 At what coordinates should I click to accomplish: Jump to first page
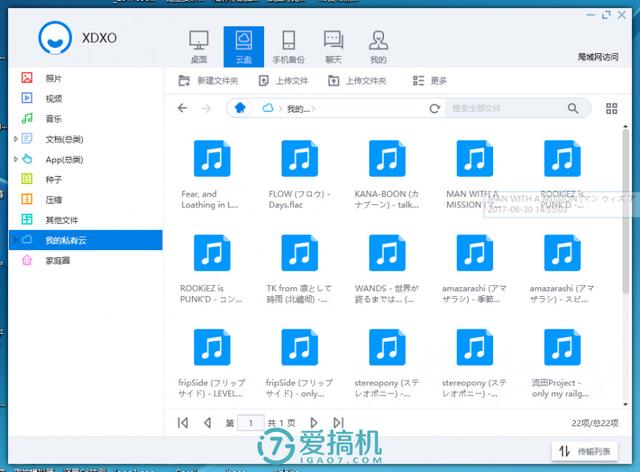(x=183, y=423)
